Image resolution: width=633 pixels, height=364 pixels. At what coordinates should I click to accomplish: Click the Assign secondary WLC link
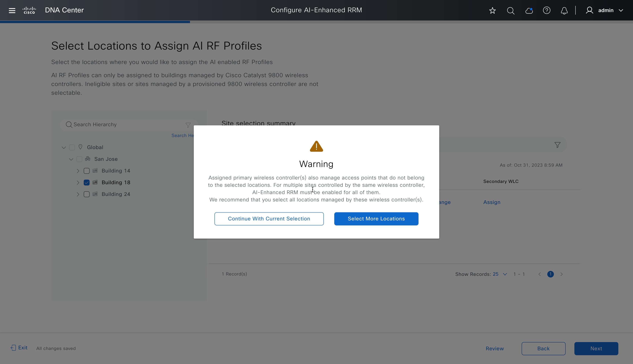[x=492, y=202]
